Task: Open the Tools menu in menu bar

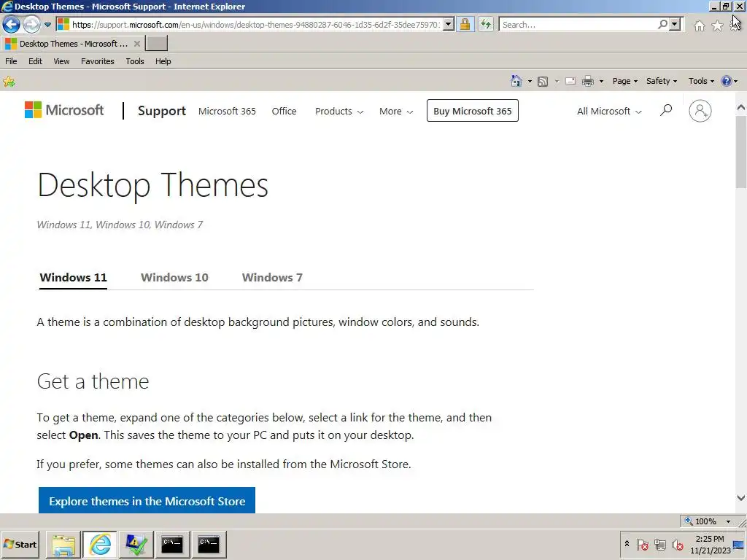Action: point(135,61)
